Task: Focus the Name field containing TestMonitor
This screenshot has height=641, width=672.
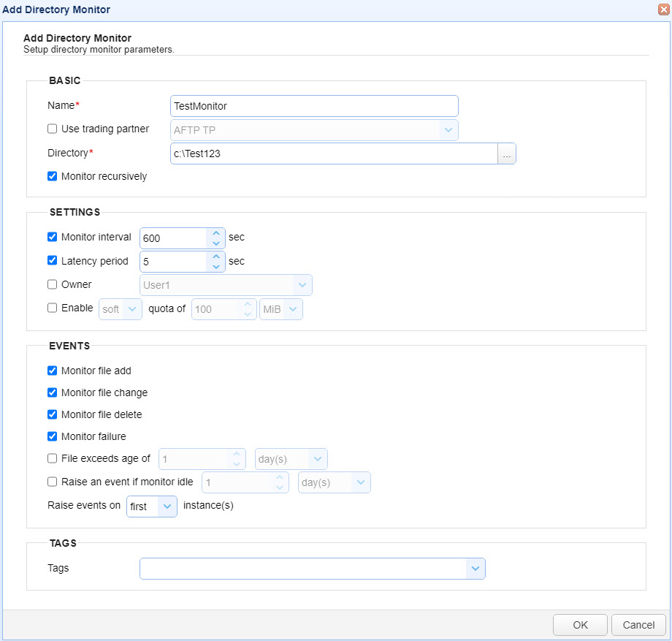Action: tap(314, 106)
